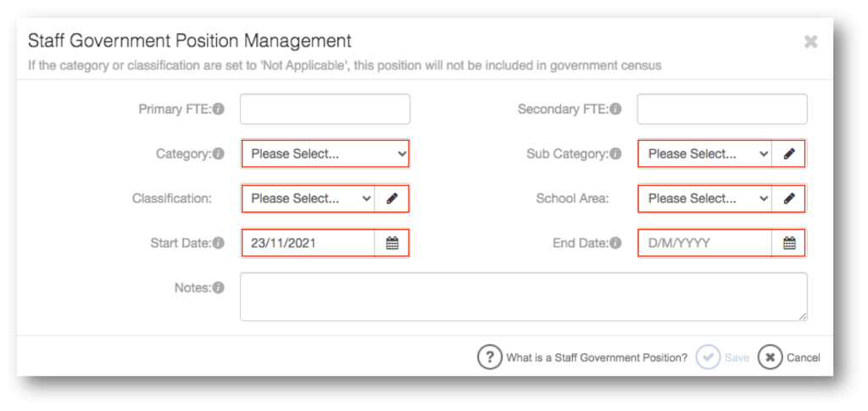
Task: Cancel the position management dialog
Action: click(789, 358)
